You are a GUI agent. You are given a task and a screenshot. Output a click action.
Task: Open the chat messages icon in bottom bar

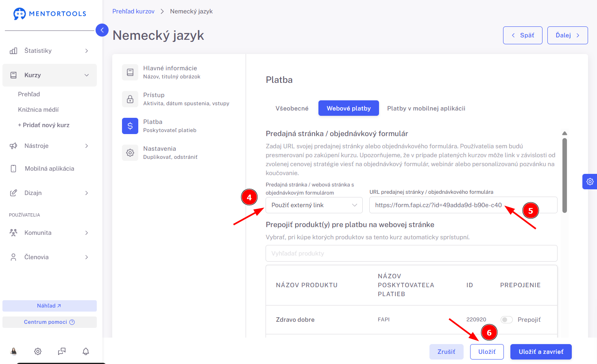[62, 351]
